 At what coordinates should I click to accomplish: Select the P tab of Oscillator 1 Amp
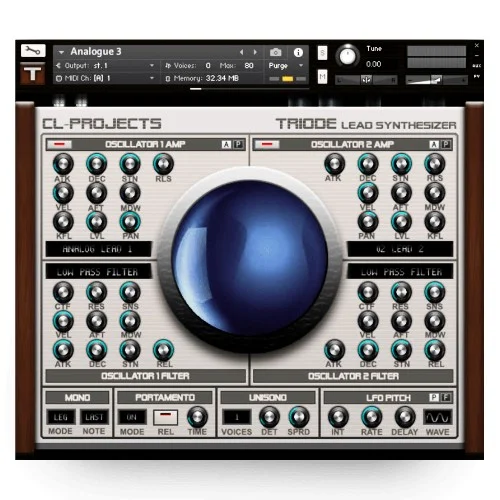[x=238, y=144]
